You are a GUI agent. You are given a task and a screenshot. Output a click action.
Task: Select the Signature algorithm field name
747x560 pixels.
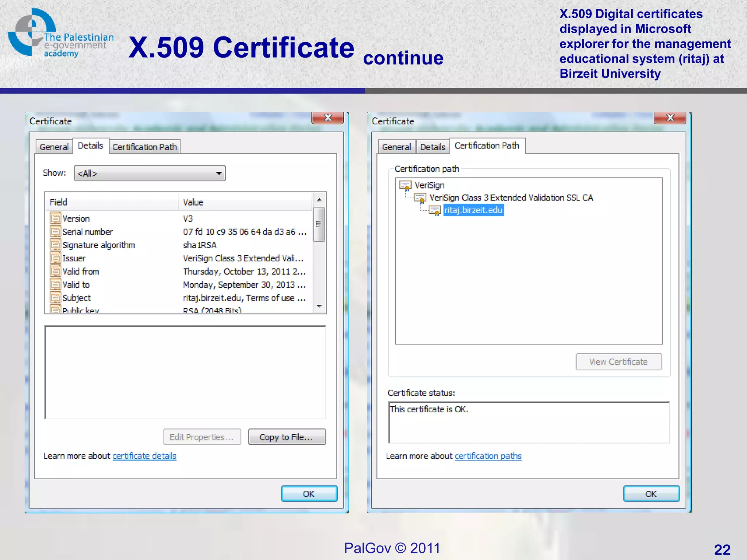point(98,245)
